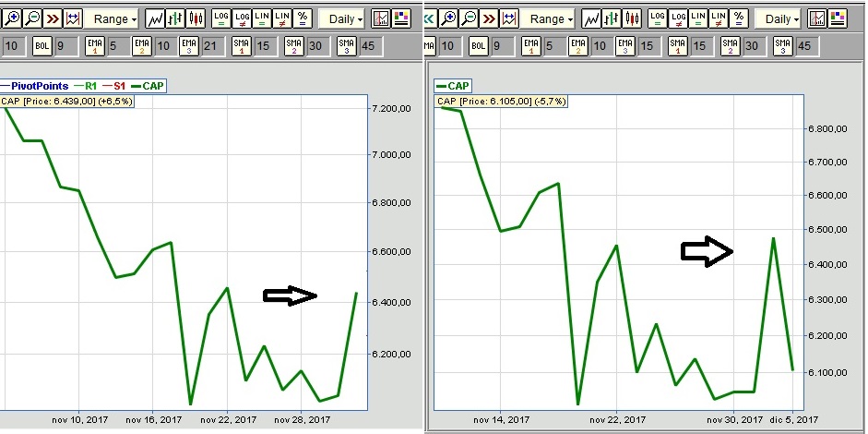868x434 pixels.
Task: Click CAP legend entry in right chart
Action: (x=452, y=86)
